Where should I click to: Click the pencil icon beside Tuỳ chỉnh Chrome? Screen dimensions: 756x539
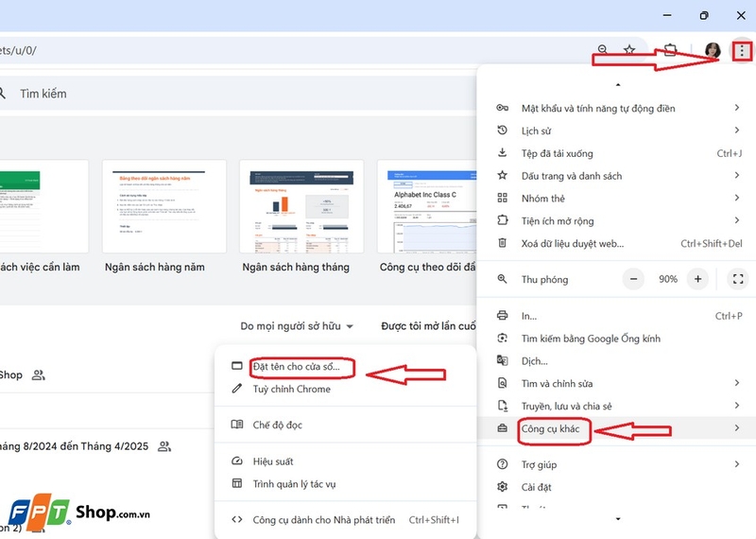pyautogui.click(x=237, y=388)
